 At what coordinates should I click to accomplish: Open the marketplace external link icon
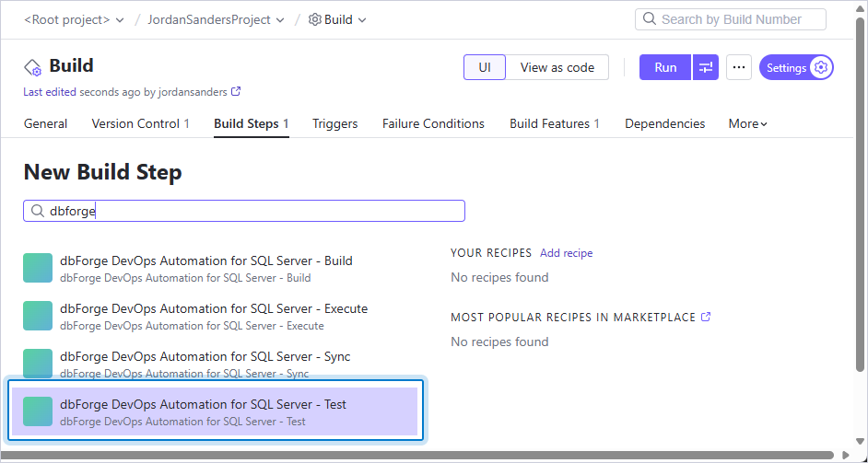point(706,317)
